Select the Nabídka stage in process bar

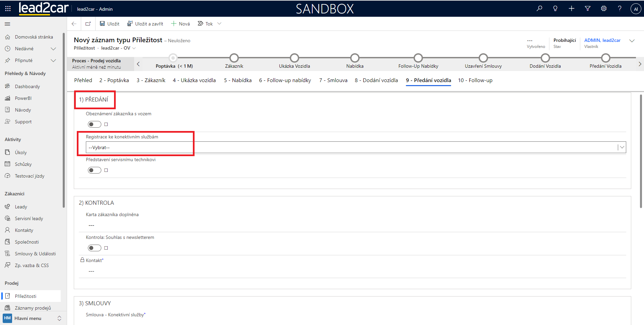click(355, 58)
